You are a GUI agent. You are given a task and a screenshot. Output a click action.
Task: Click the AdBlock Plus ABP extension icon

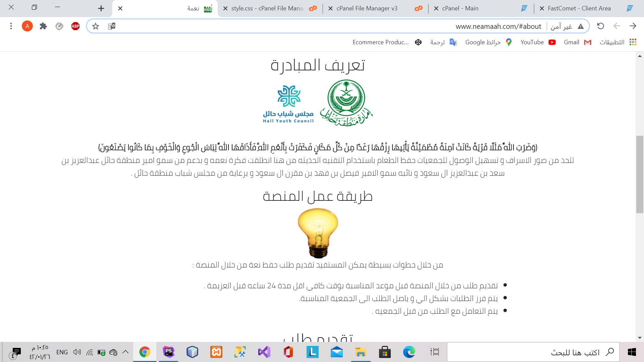75,26
